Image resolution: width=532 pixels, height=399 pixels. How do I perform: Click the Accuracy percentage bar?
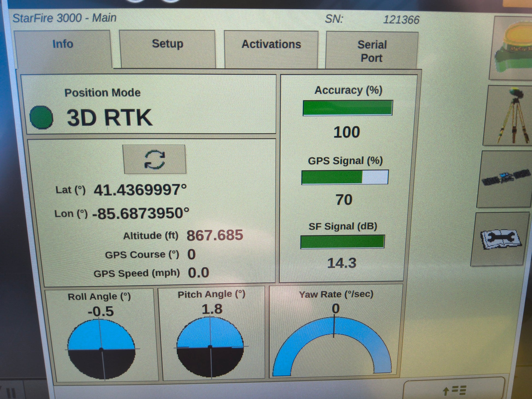coord(347,108)
